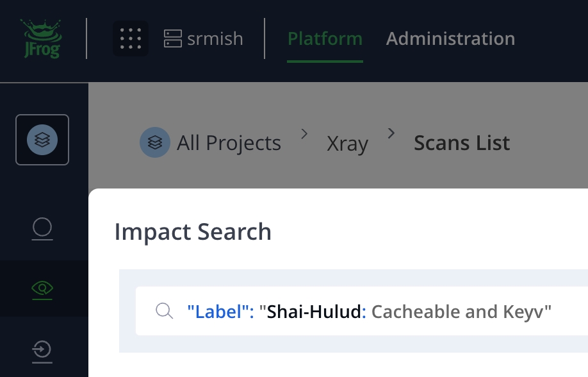Screen dimensions: 588x377
Task: Select the srmish server icon
Action: (x=173, y=38)
